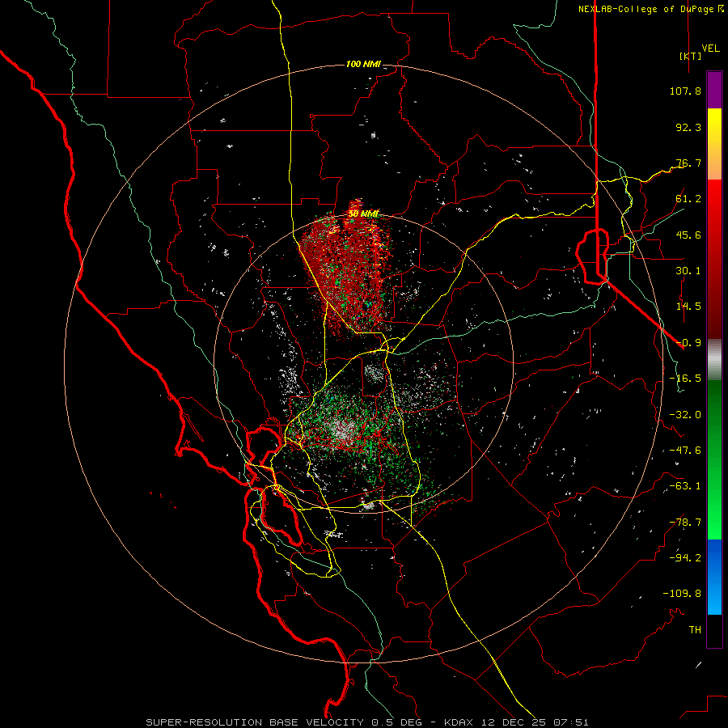Click the 100 NMI range ring label
This screenshot has width=728, height=728.
[363, 64]
